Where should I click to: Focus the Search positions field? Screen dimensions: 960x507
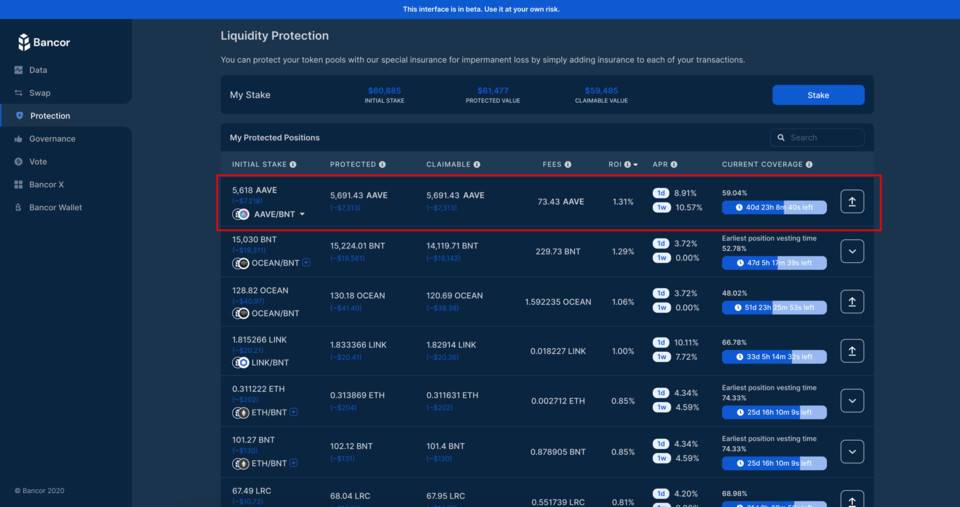[x=818, y=138]
